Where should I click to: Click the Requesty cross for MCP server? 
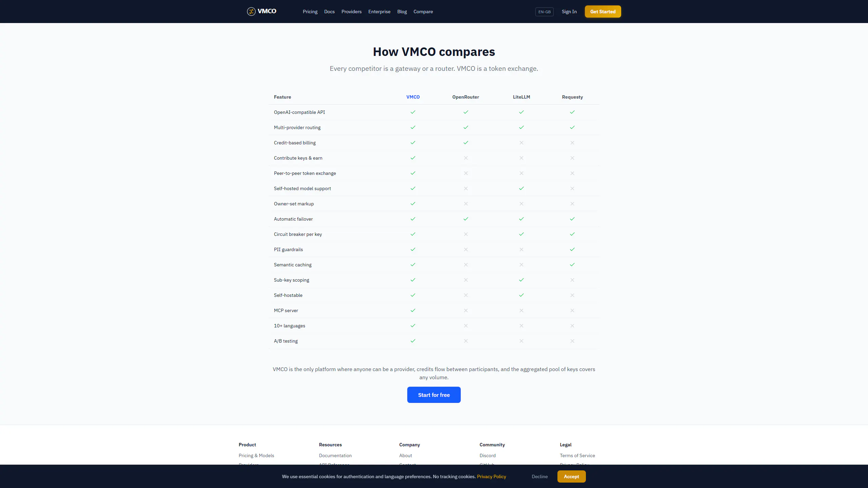pos(572,310)
